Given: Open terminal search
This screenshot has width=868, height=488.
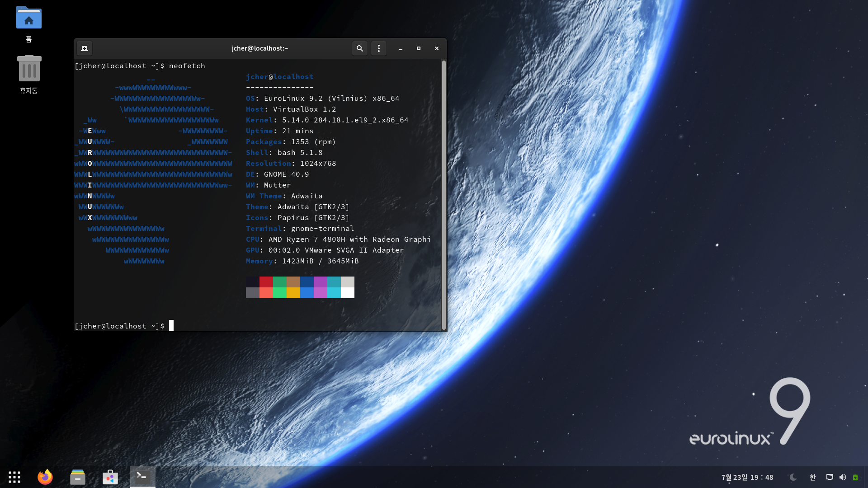Looking at the screenshot, I should pos(360,48).
